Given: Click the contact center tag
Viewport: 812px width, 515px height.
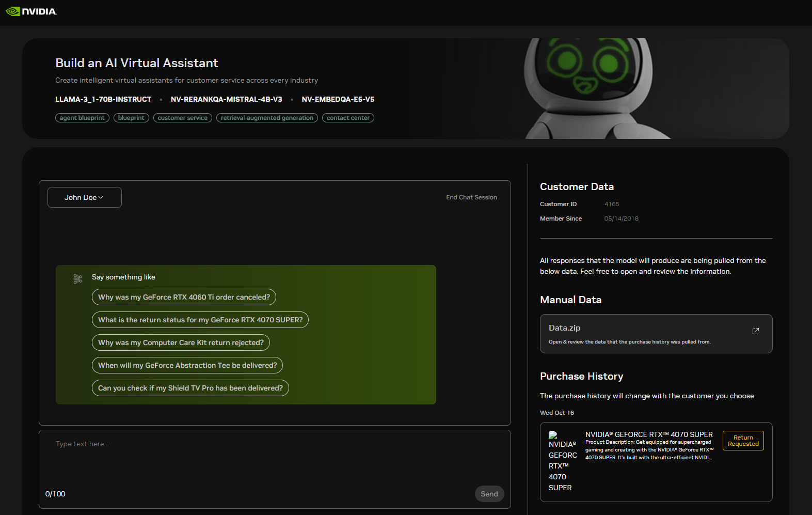Looking at the screenshot, I should 348,118.
